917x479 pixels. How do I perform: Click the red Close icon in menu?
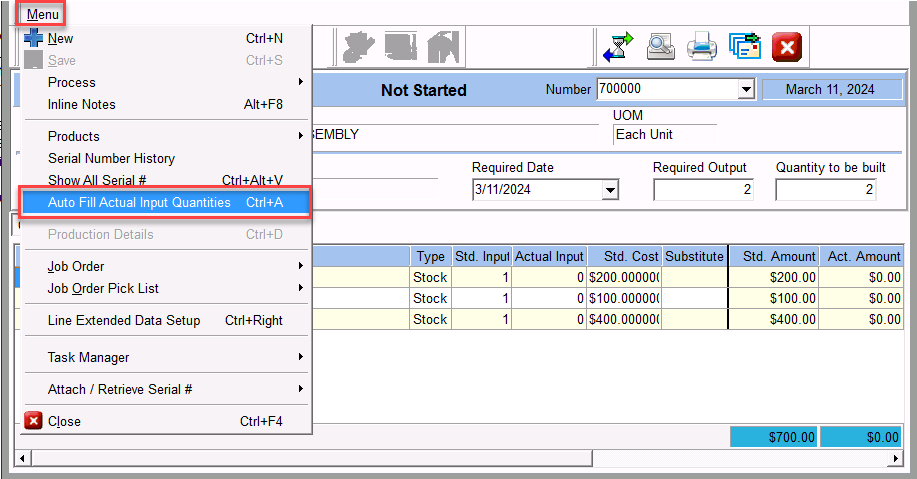coord(33,421)
